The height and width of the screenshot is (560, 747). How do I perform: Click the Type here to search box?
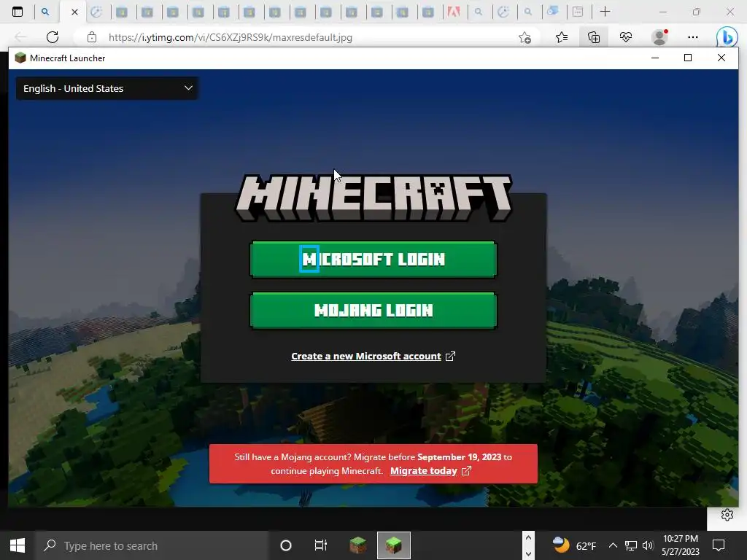152,545
